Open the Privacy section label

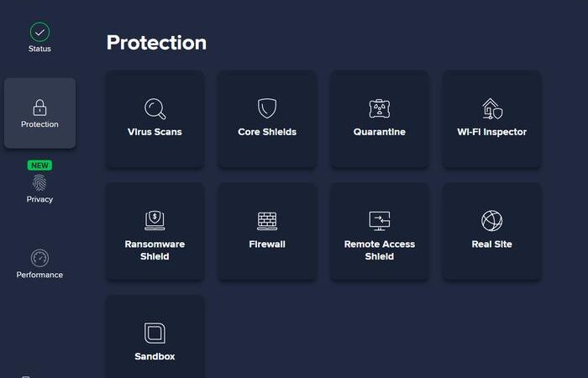click(x=39, y=200)
